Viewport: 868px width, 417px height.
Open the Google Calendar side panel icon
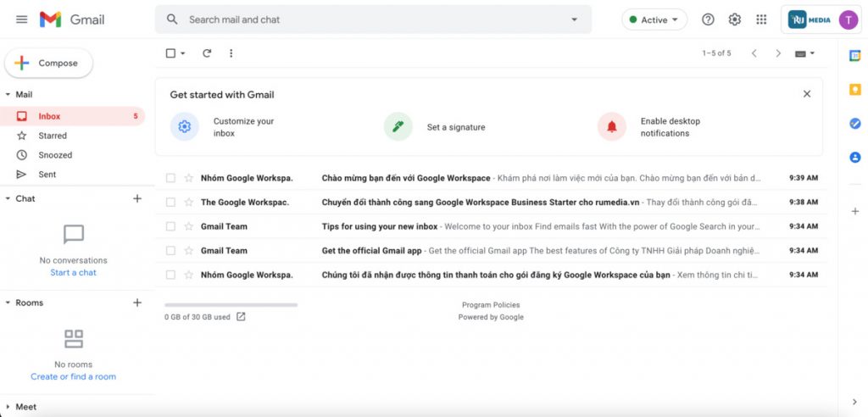click(x=855, y=55)
